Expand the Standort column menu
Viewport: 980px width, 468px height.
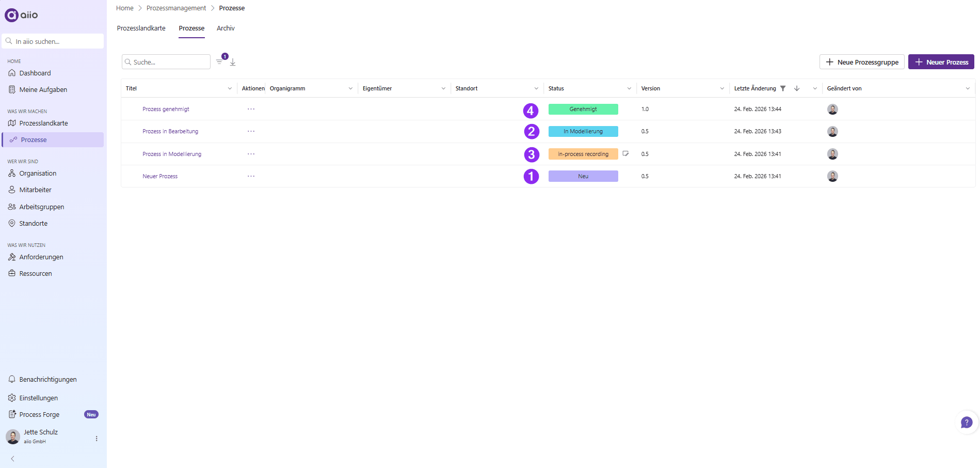(536, 88)
